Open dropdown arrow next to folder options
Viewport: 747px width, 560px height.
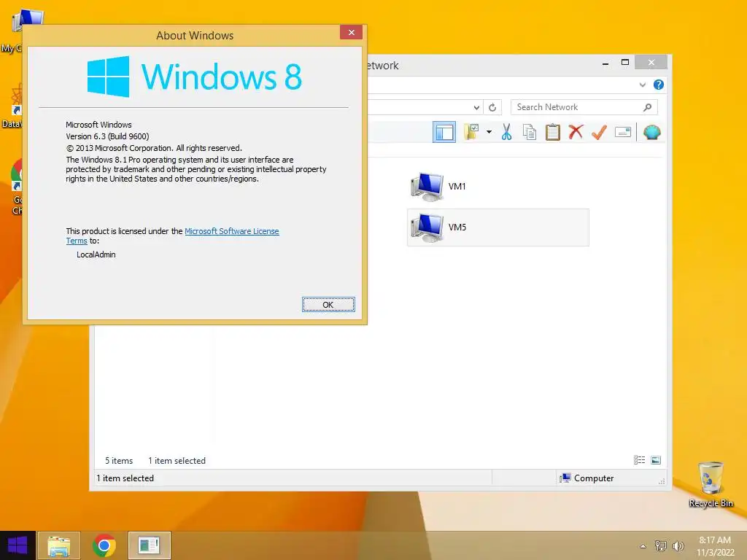click(x=489, y=132)
